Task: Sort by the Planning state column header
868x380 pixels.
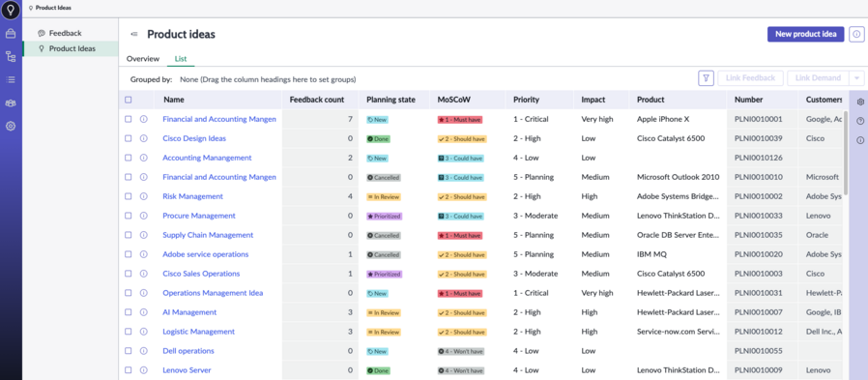Action: point(391,100)
